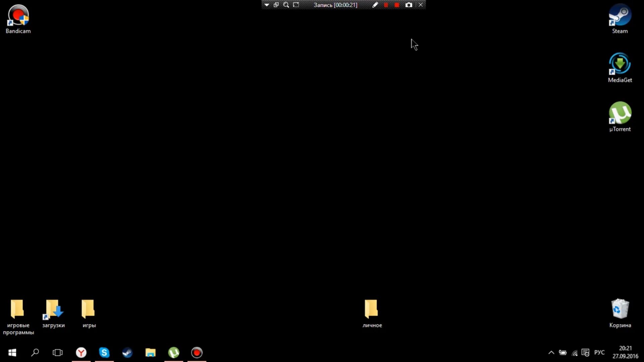644x362 pixels.
Task: Click the Bandicam area select icon
Action: coord(296,4)
